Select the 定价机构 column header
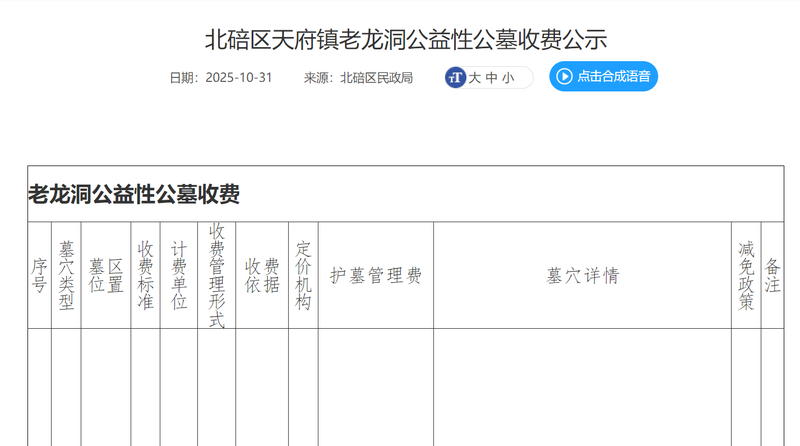Viewport: 800px width, 446px height. pos(304,275)
